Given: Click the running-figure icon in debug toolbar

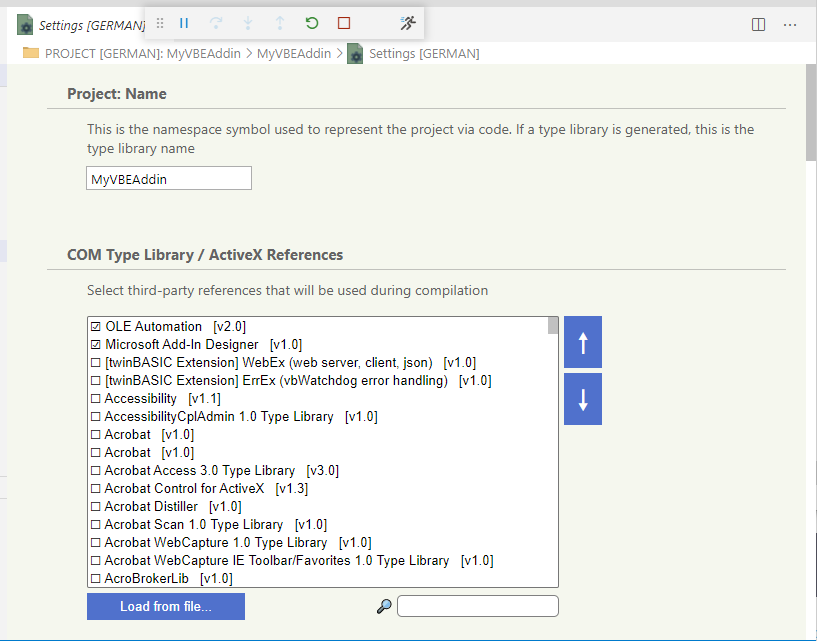Looking at the screenshot, I should (406, 23).
